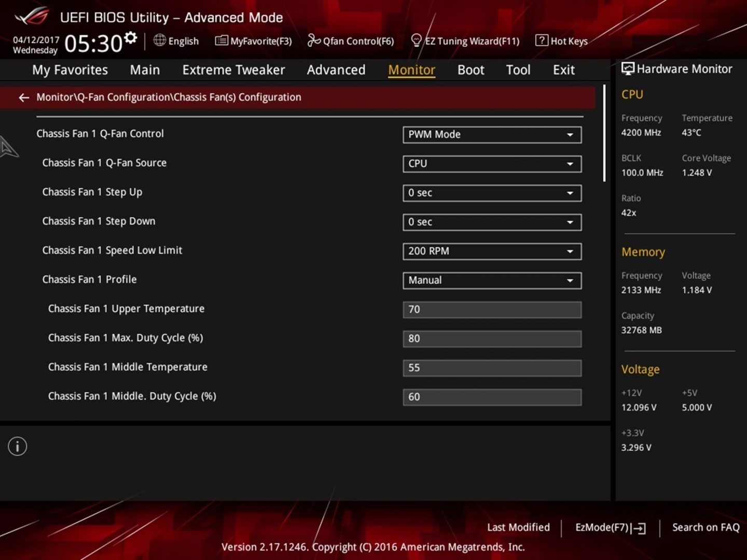Click +12V reading 12.096 V

point(639,408)
